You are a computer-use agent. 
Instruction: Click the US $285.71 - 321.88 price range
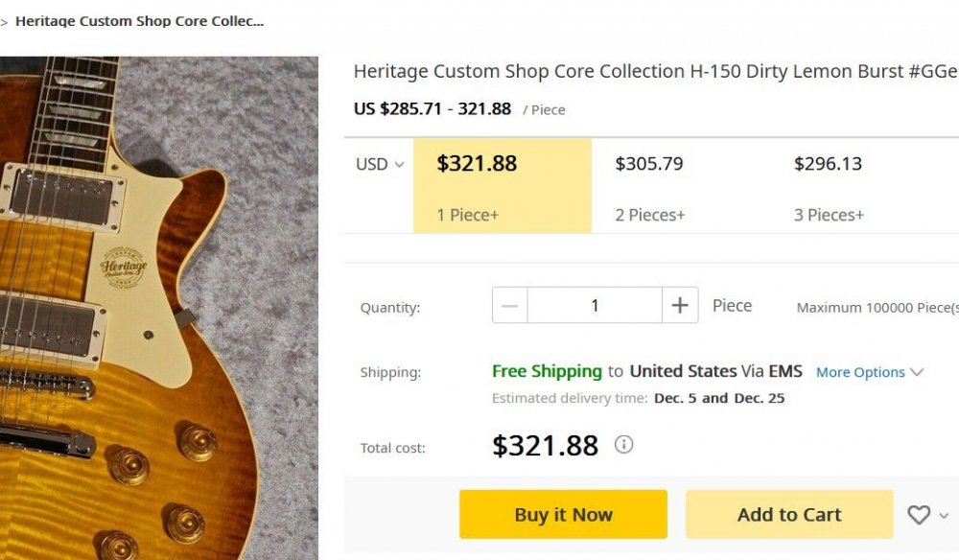coord(433,109)
